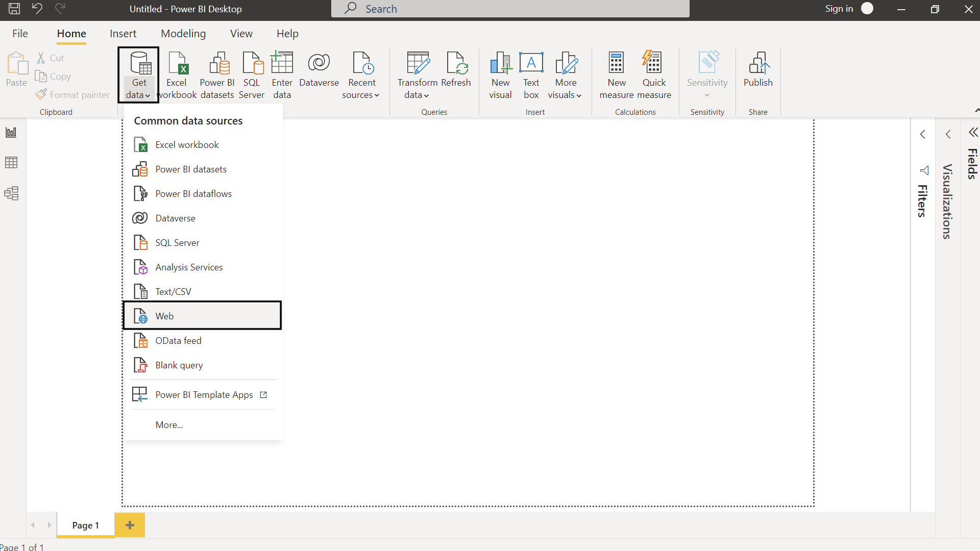Open the Sensitivity dropdown

[x=707, y=75]
